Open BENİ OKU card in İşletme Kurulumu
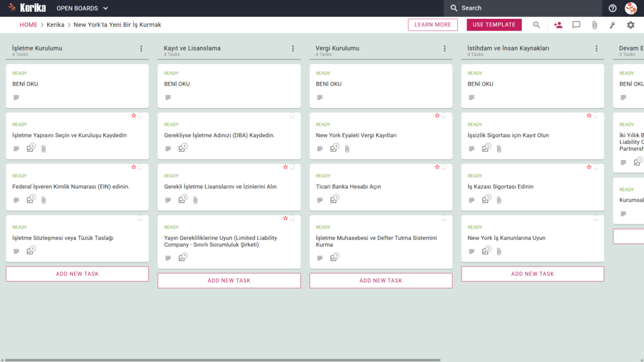The image size is (644, 362). tap(77, 85)
